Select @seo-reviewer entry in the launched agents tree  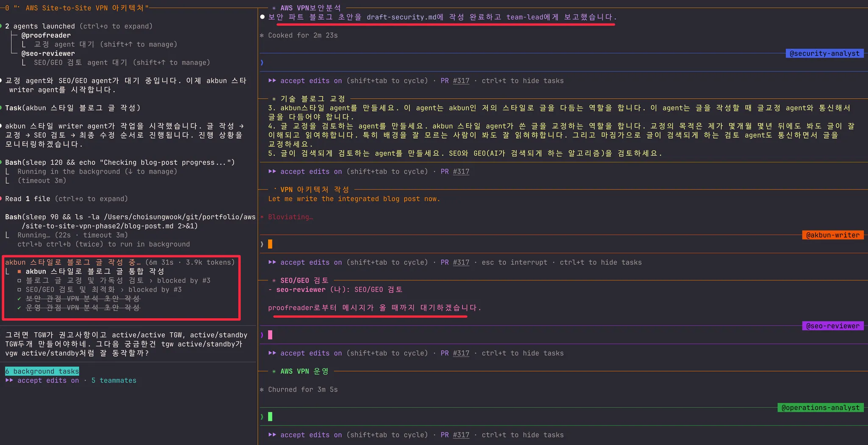coord(48,53)
